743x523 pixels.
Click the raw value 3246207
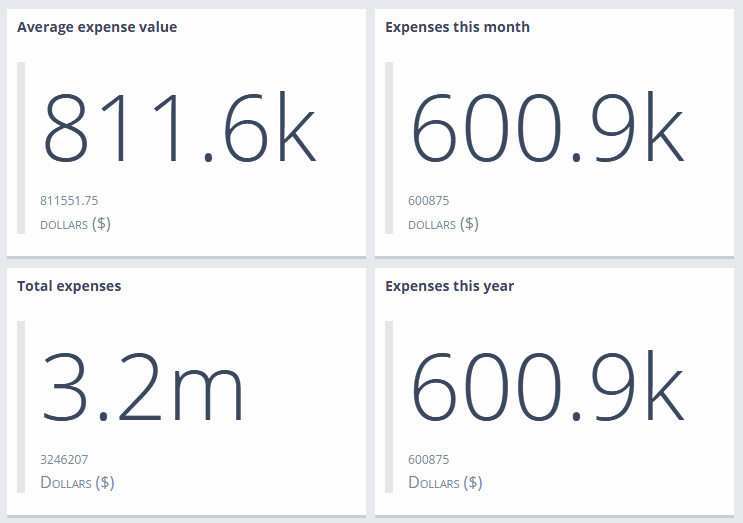point(64,460)
